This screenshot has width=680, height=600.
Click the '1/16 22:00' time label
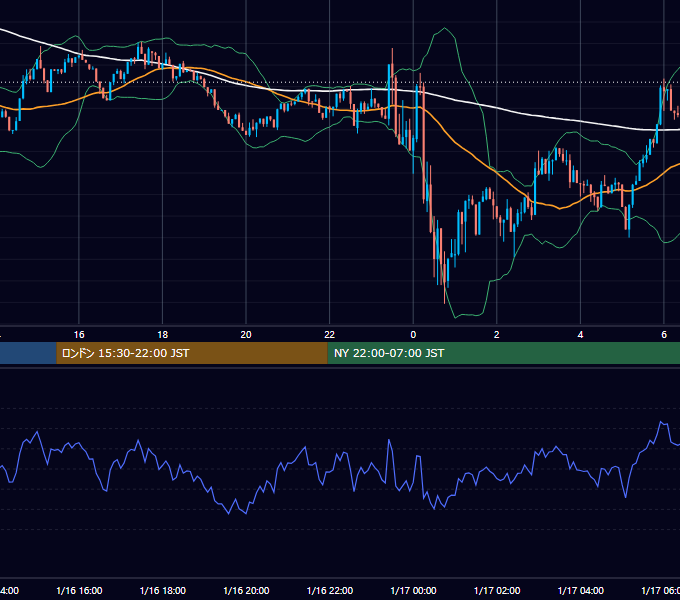pyautogui.click(x=330, y=590)
